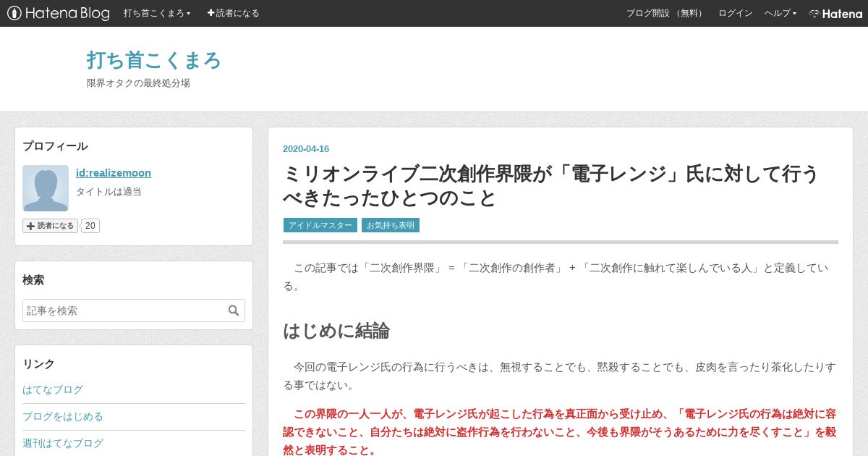Select the お気持ち表明 category tag
Image resolution: width=868 pixels, height=456 pixels.
coord(391,225)
